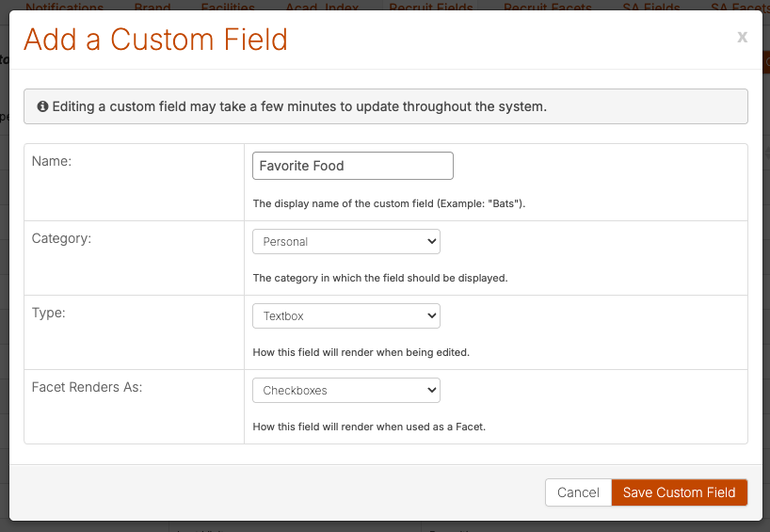Cancel the custom field dialog
770x532 pixels.
[x=578, y=492]
